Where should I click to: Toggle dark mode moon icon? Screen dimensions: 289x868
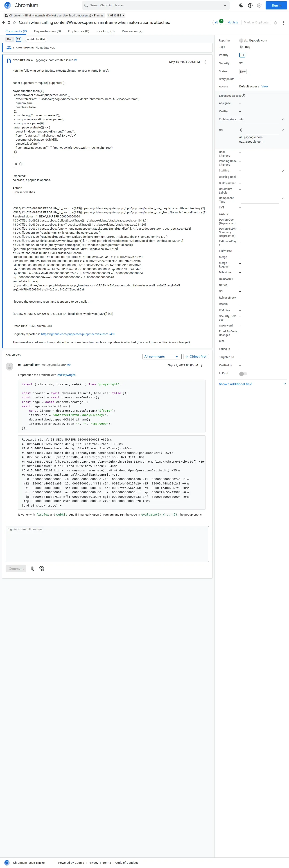[241, 5]
